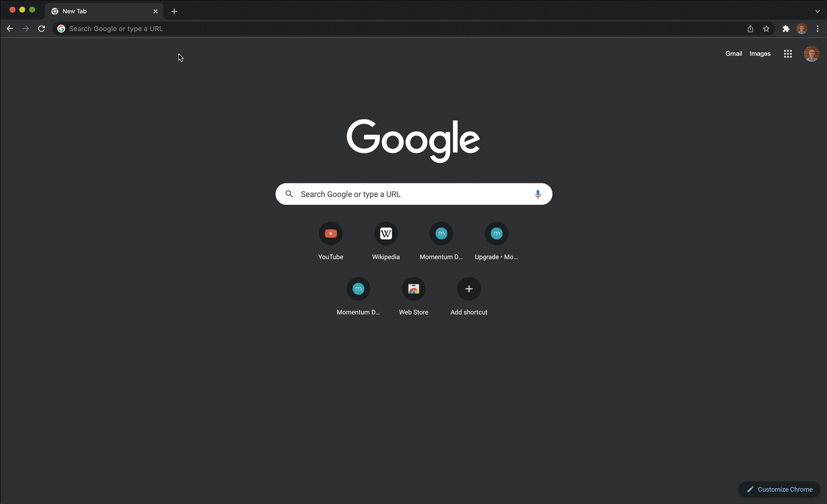Screen dimensions: 827x504
Task: Click the Google icon in the address bar
Action: coord(61,29)
